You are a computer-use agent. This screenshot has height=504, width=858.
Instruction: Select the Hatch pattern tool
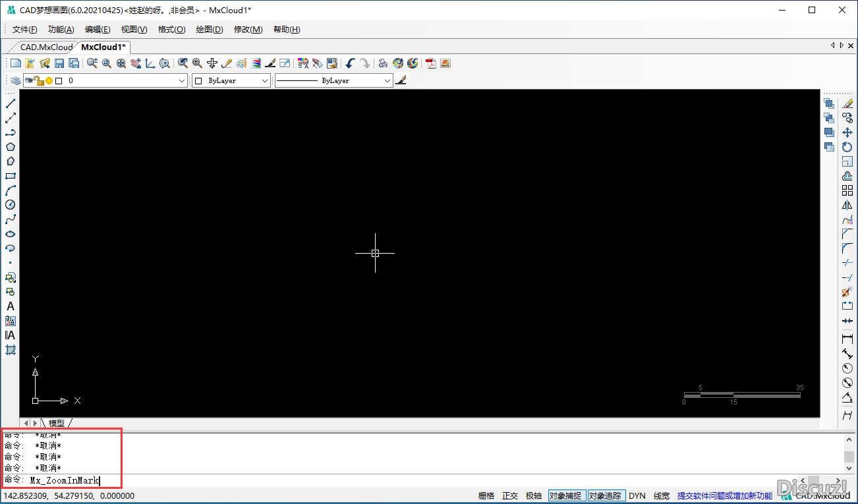pyautogui.click(x=11, y=350)
